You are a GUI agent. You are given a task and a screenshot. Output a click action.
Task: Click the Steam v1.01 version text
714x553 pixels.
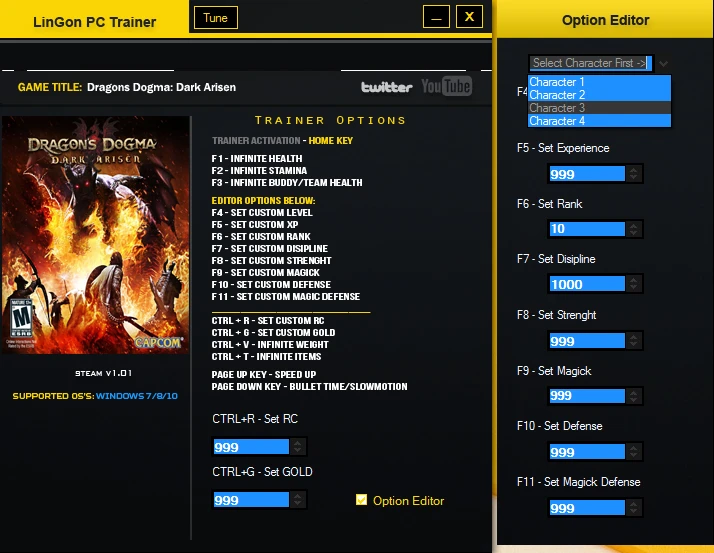coord(103,373)
